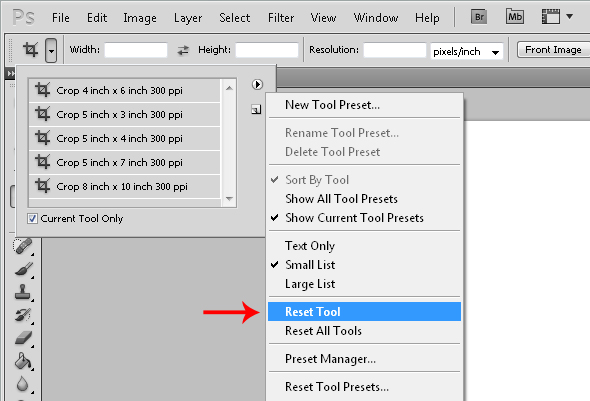Select the Spot Healing Brush tool

click(x=23, y=246)
